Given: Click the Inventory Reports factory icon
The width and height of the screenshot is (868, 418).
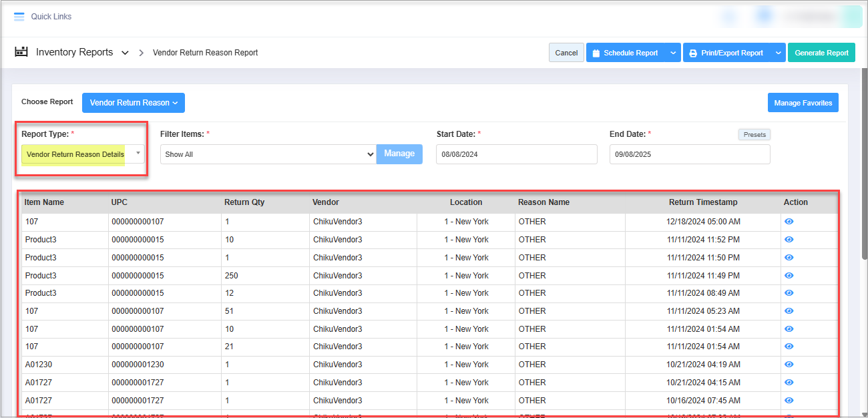Looking at the screenshot, I should 21,52.
